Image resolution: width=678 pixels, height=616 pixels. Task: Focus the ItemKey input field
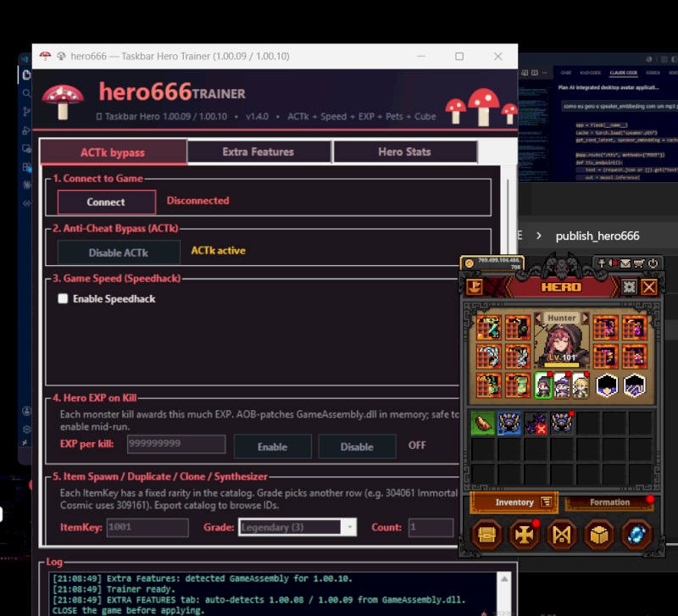(x=147, y=527)
